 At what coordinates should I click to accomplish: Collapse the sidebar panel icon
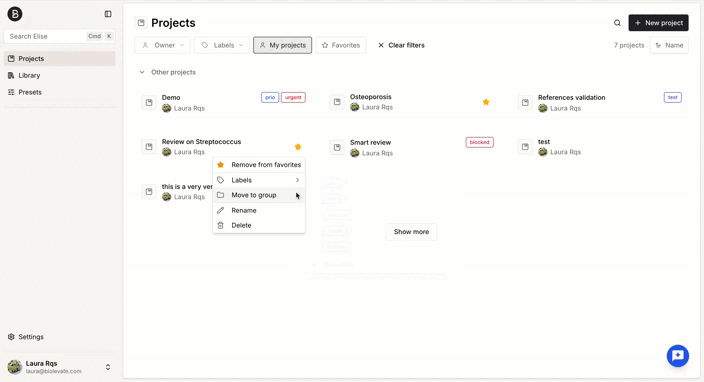click(108, 14)
